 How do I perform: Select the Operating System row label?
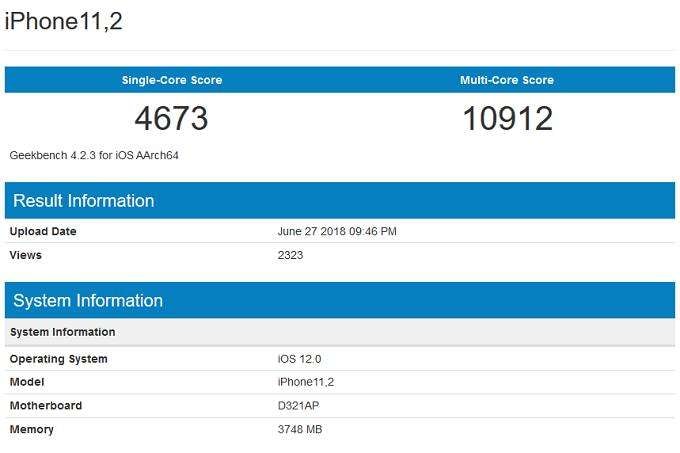pos(58,359)
